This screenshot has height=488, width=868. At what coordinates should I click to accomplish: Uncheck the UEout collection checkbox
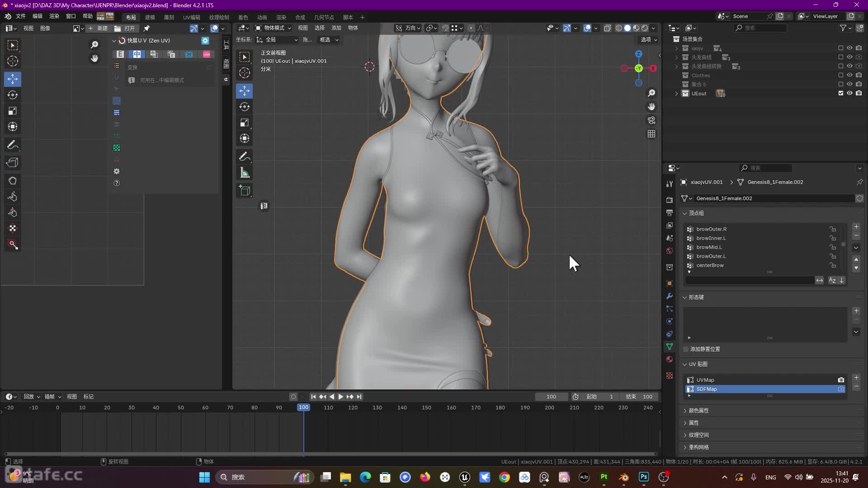[x=840, y=93]
